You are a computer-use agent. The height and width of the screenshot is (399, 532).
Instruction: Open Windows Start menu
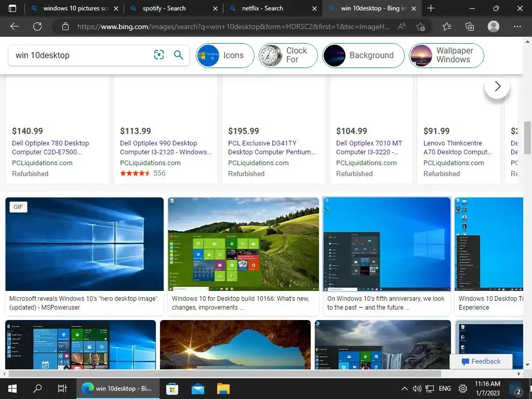tap(12, 389)
